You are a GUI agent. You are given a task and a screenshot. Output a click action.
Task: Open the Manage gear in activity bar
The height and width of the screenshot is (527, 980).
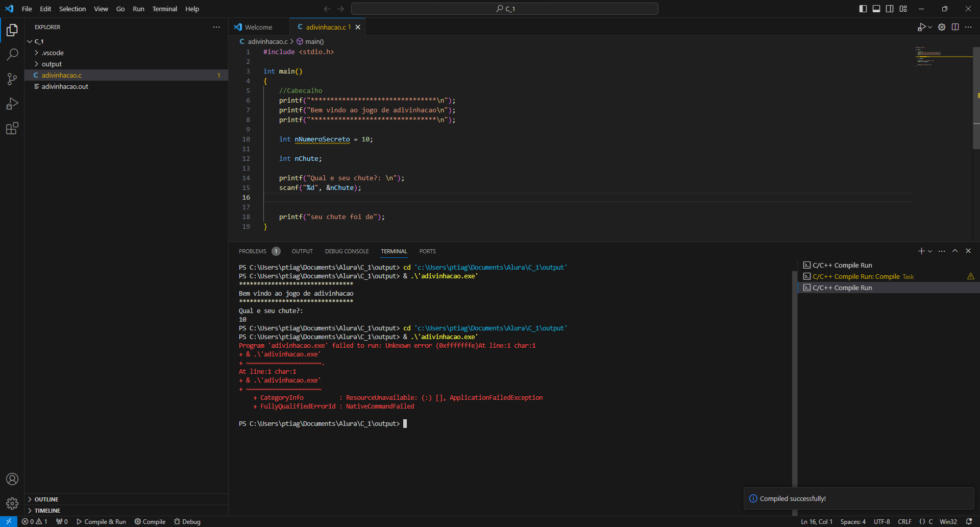pyautogui.click(x=12, y=504)
